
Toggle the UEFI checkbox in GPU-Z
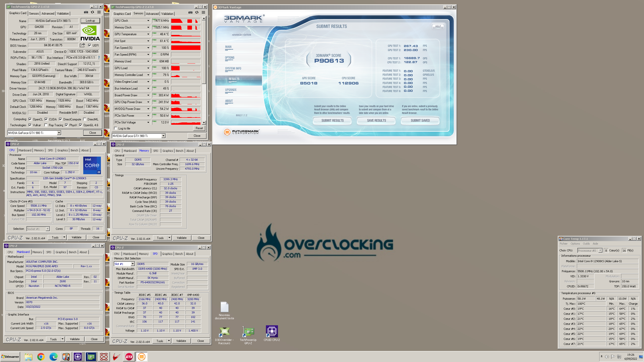tap(90, 46)
